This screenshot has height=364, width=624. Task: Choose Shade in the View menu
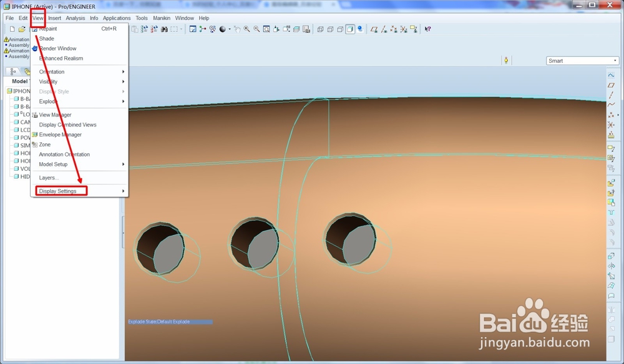[x=80, y=39]
